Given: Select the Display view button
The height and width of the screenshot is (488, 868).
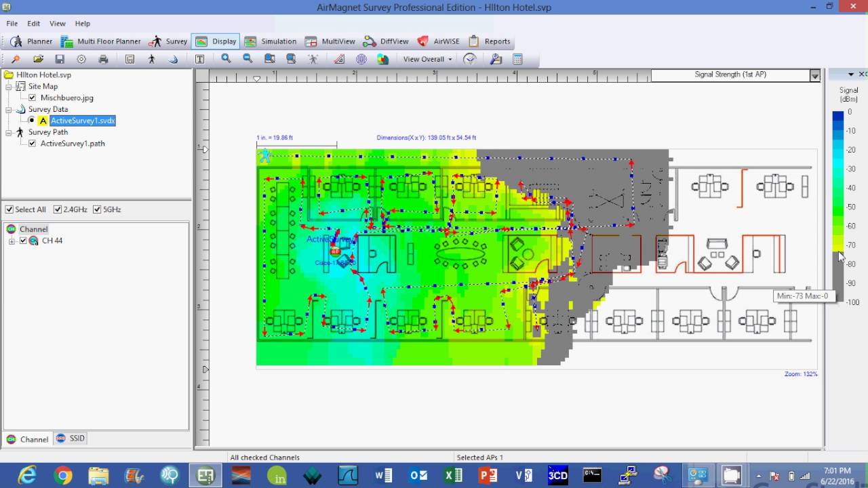Looking at the screenshot, I should pos(216,41).
